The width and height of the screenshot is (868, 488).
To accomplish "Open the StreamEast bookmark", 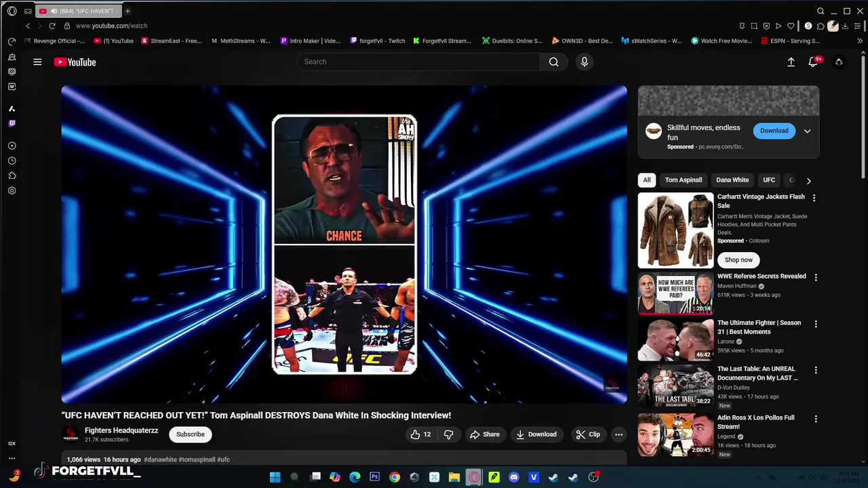I will click(171, 41).
